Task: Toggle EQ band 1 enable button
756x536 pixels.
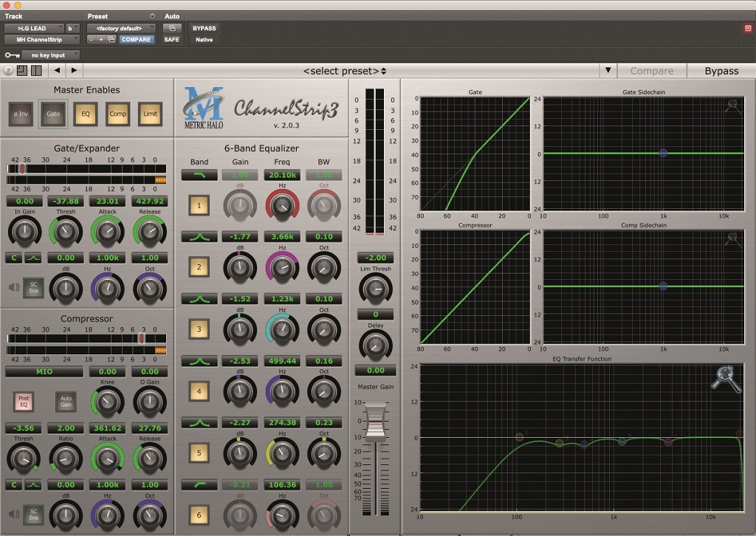Action: 199,206
